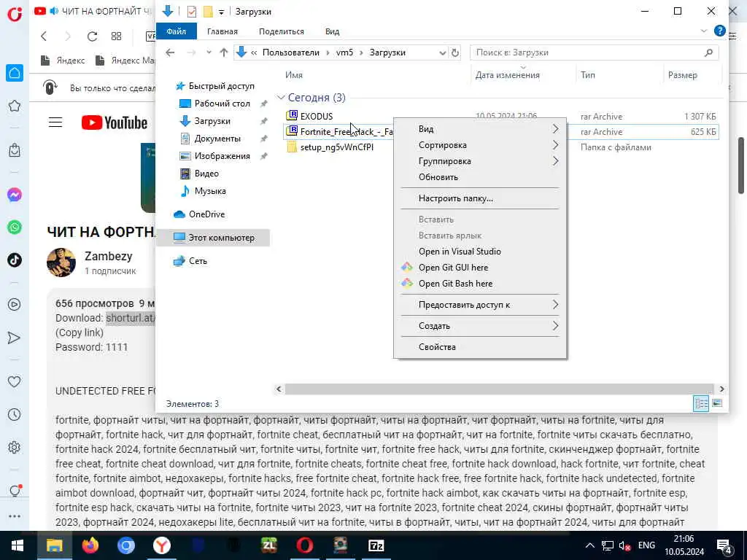This screenshot has height=560, width=747.
Task: Select the EXODUS rar archive
Action: 317,116
